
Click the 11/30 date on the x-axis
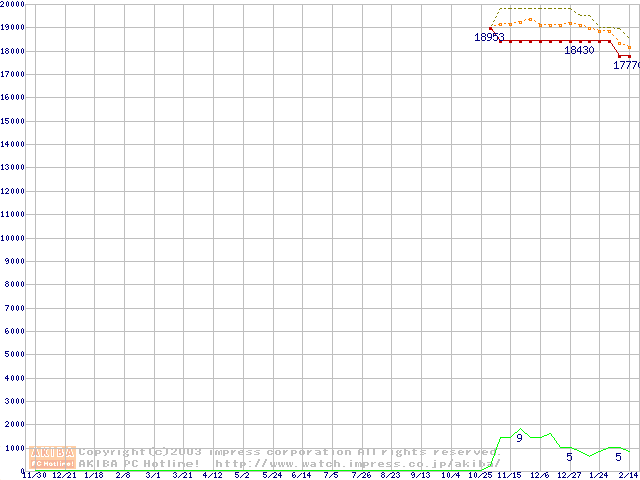coord(33,475)
